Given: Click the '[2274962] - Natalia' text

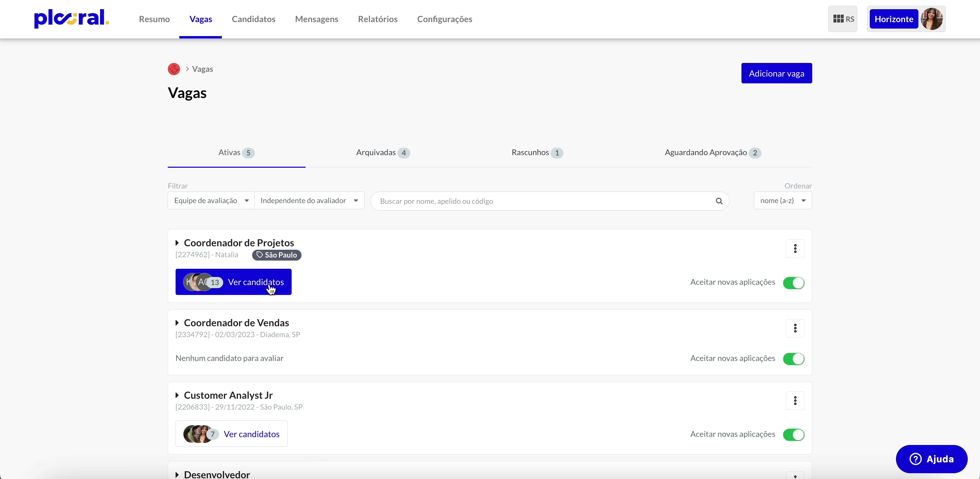Looking at the screenshot, I should (x=207, y=254).
